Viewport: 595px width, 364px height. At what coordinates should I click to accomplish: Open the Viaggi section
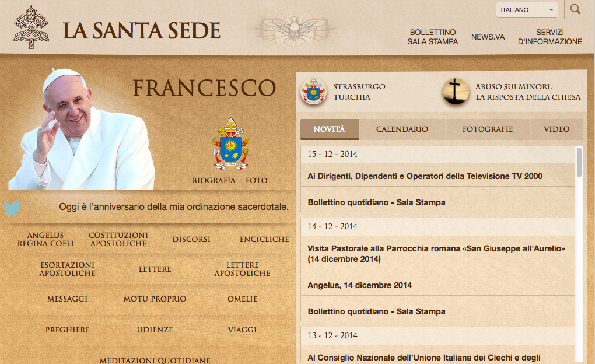tap(243, 330)
